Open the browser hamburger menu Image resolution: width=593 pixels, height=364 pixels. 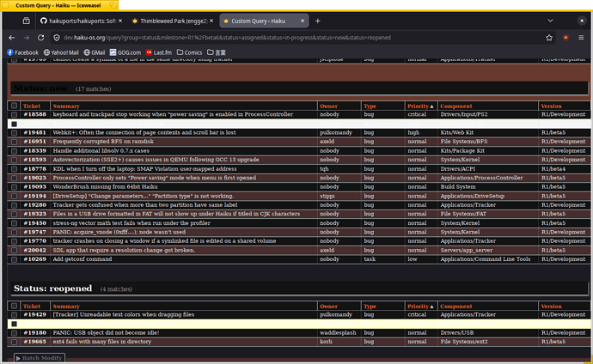pyautogui.click(x=581, y=38)
